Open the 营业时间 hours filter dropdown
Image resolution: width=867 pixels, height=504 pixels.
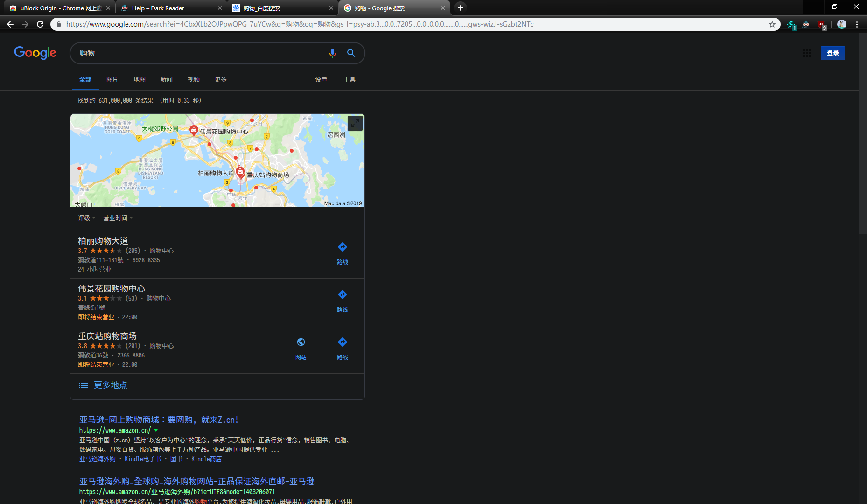[118, 218]
